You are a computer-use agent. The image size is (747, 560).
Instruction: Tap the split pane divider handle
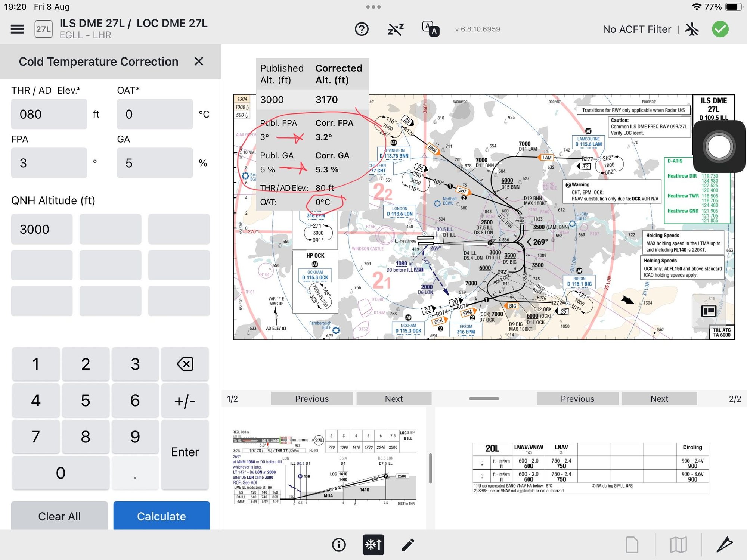coord(484,399)
